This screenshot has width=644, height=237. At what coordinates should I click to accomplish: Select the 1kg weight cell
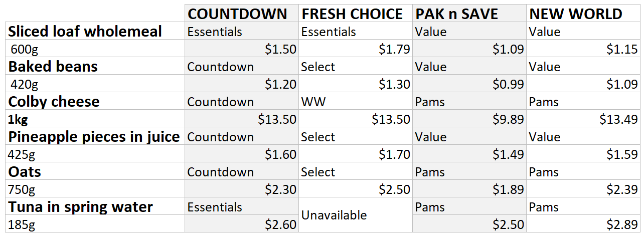95,119
